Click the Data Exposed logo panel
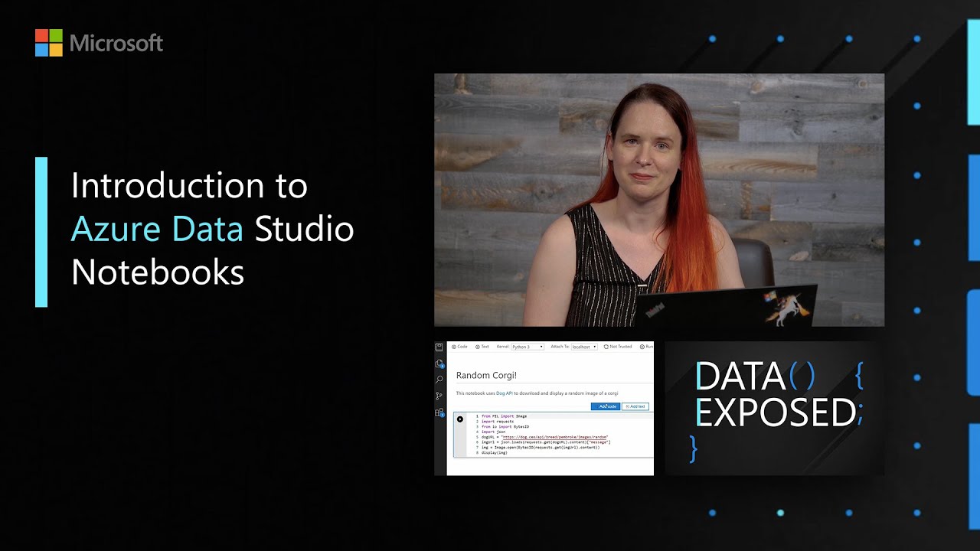Screen dimensions: 980x551 [x=775, y=408]
